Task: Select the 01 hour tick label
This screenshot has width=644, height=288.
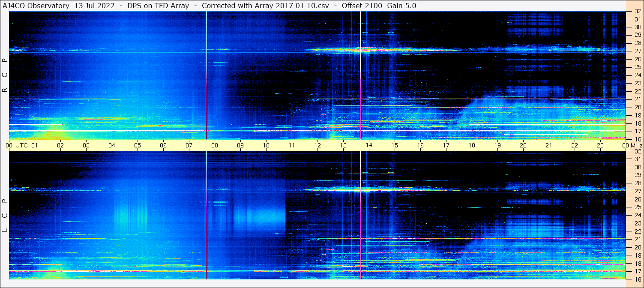Action: tap(35, 145)
